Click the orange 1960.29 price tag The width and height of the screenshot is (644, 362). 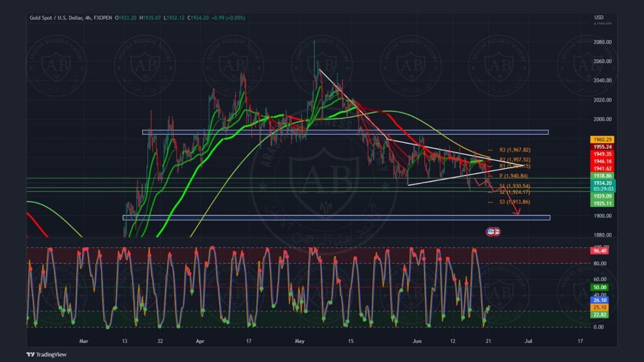pos(602,139)
